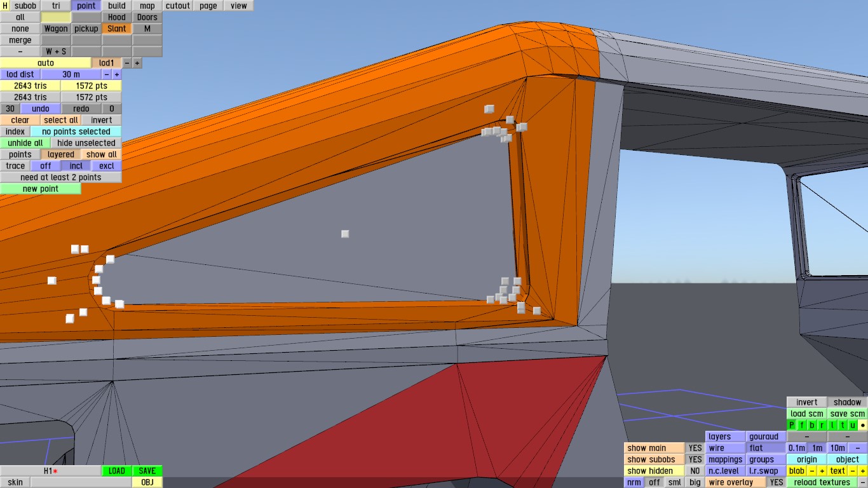Toggle the NO value beside show hidden
The image size is (868, 488).
coord(696,471)
